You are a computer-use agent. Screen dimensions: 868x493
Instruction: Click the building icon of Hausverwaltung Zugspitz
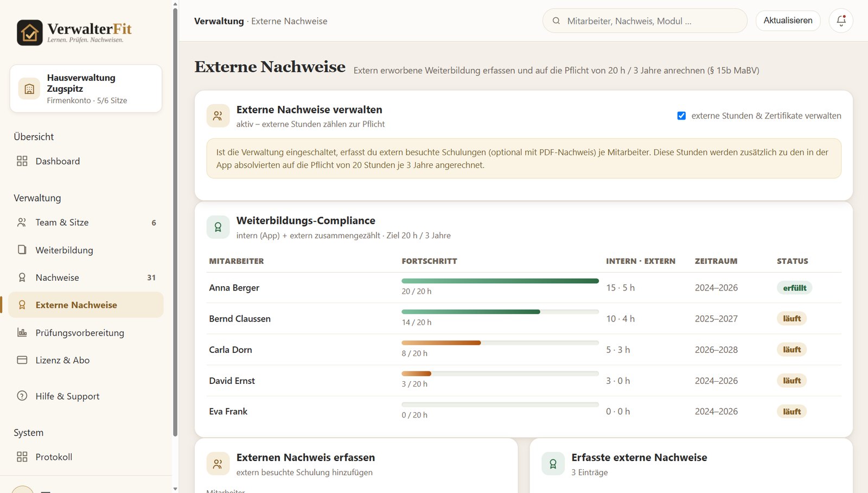click(x=29, y=89)
